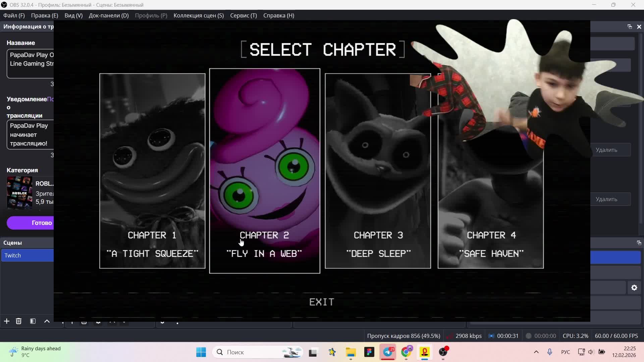Open the Сервис (T) menu
Image resolution: width=644 pixels, height=362 pixels.
[244, 15]
